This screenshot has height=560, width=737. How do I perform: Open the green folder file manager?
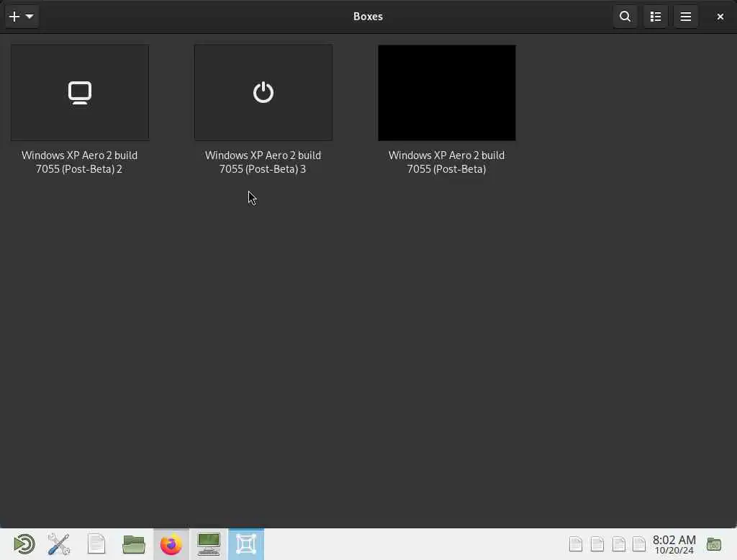(x=133, y=544)
